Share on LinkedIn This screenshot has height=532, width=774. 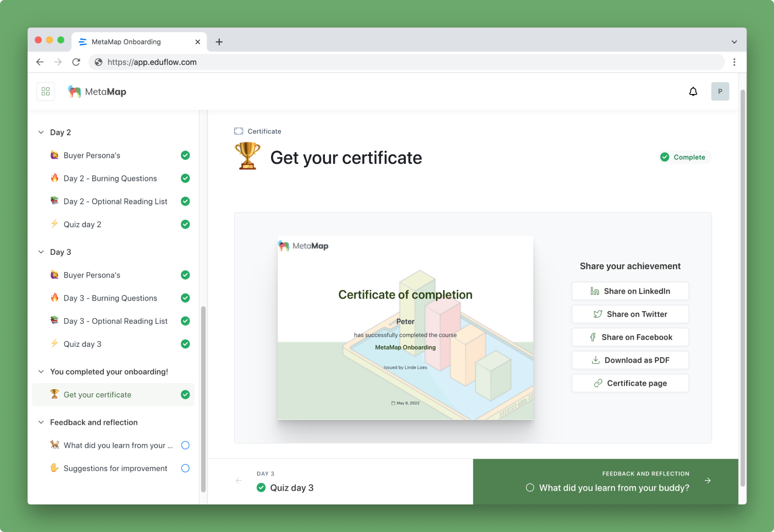click(630, 291)
